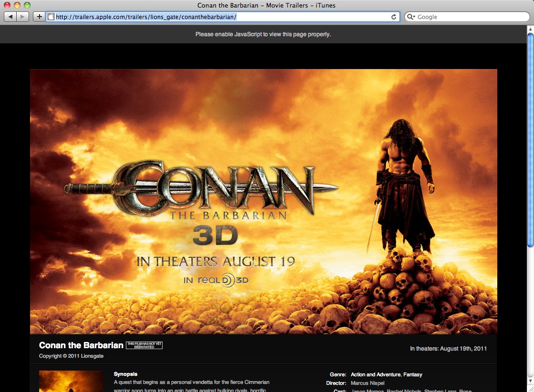
Task: Click 'Action and Adventure, Fantasy' genre text
Action: pos(387,374)
